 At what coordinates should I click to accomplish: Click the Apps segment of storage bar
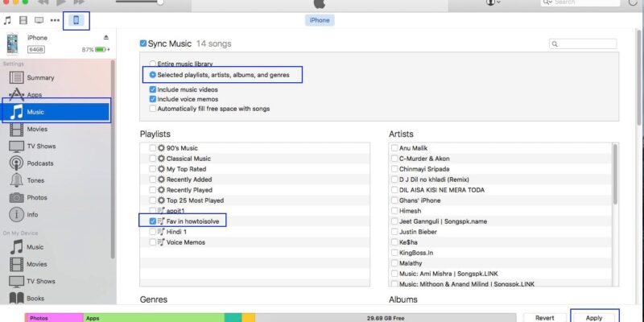pos(154,318)
